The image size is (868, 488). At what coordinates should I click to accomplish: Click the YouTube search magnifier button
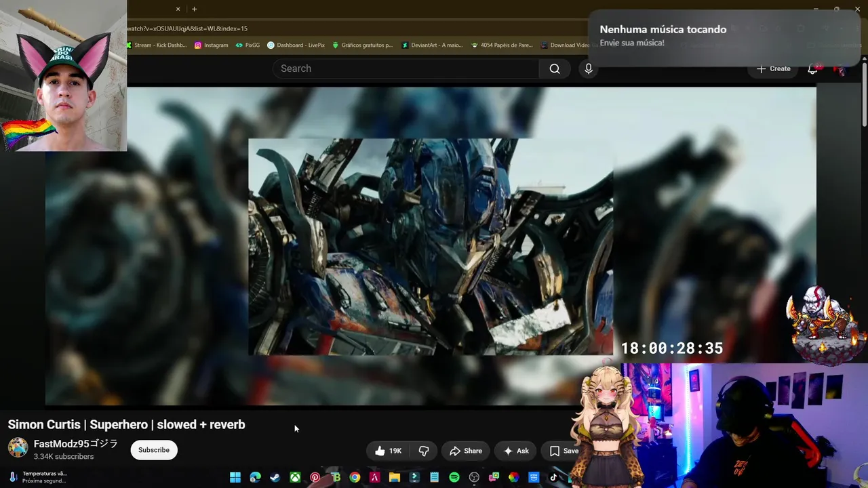[555, 68]
